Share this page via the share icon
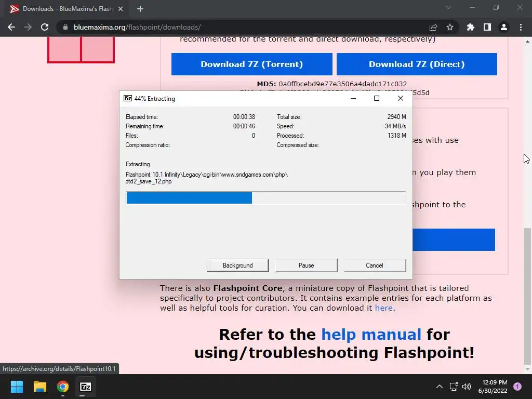 tap(433, 27)
